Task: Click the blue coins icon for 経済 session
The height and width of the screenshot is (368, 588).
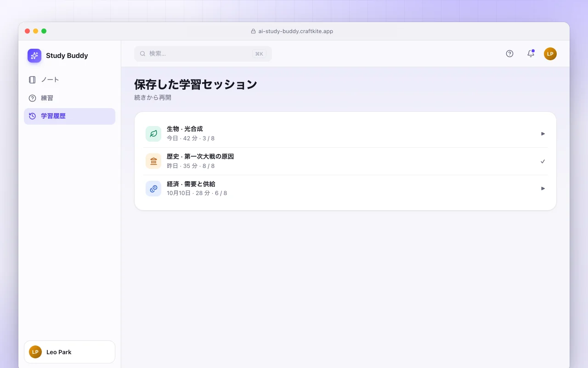Action: 153,189
